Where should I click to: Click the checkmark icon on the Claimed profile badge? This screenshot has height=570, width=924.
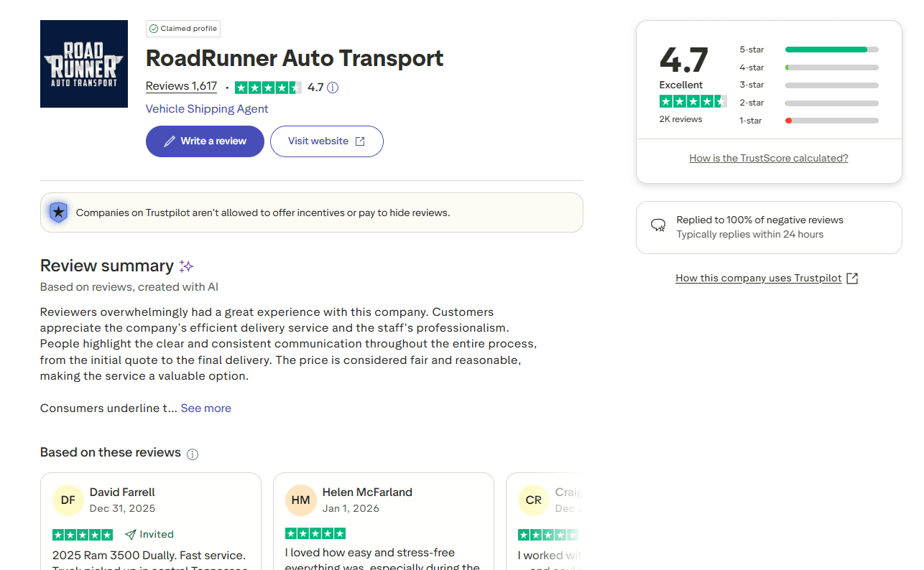[154, 29]
